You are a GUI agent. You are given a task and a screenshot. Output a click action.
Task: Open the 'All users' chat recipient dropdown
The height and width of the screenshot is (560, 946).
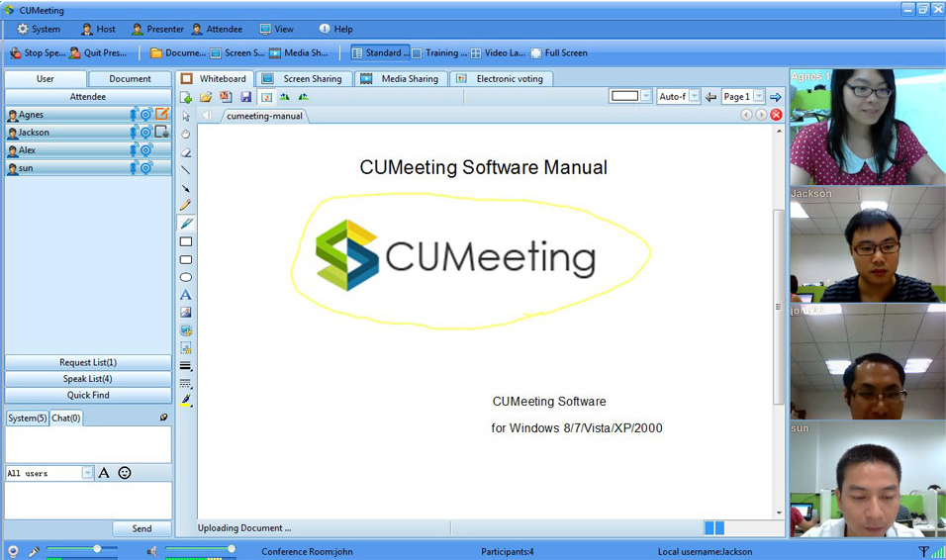(87, 473)
